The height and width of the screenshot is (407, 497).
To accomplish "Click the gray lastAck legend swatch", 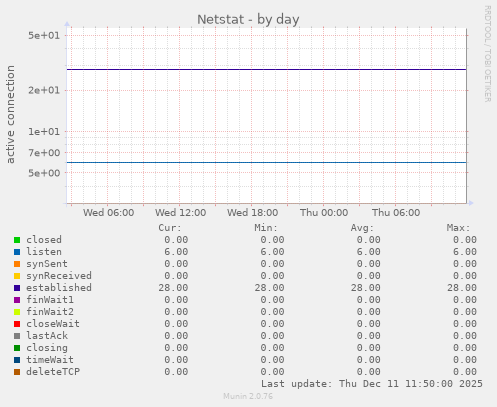I will pyautogui.click(x=17, y=336).
